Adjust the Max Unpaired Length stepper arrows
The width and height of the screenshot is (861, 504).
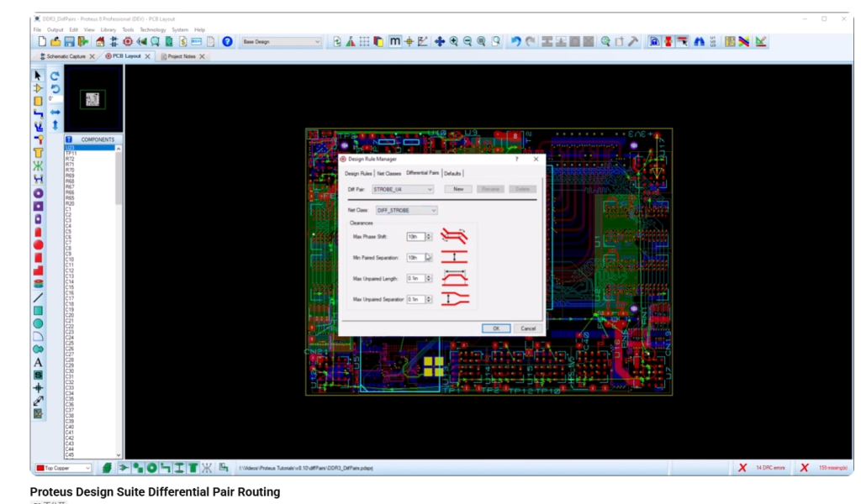click(429, 279)
